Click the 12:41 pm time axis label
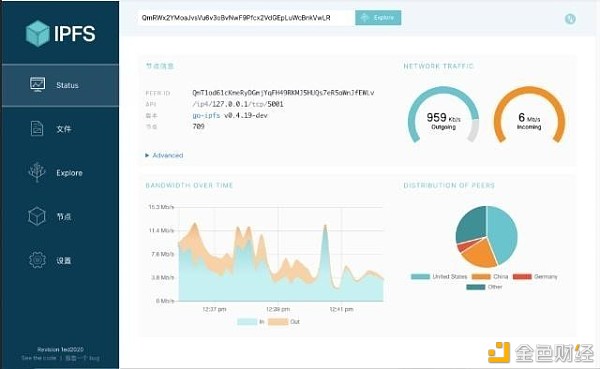Screen dimensions: 600x369 [341, 309]
